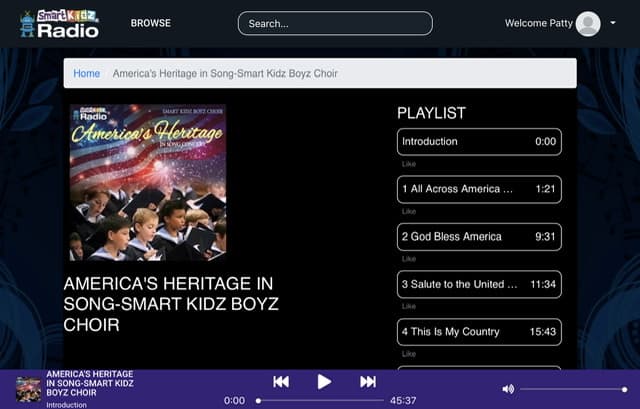This screenshot has height=409, width=640.
Task: Like the Introduction track
Action: 409,164
